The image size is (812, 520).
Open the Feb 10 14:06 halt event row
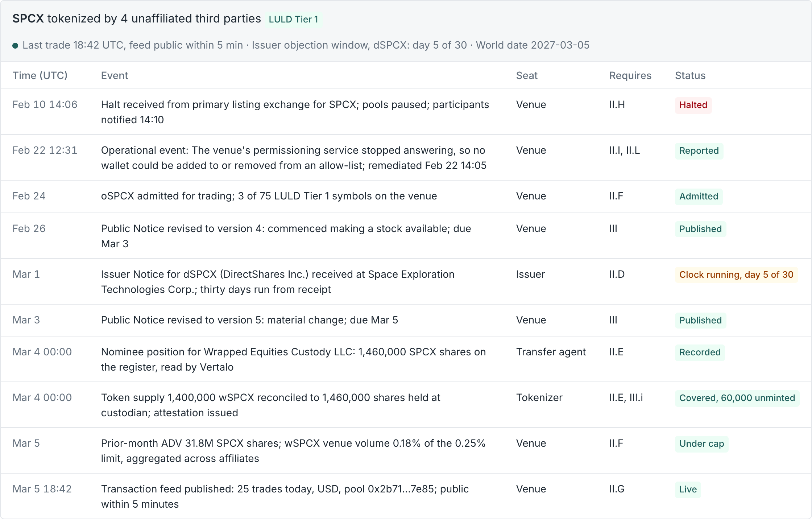tap(406, 112)
